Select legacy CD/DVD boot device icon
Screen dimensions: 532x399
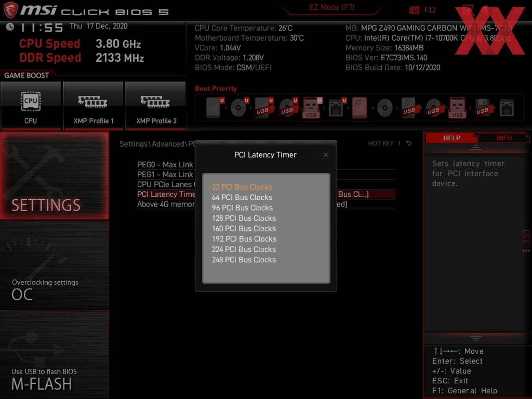pos(385,108)
